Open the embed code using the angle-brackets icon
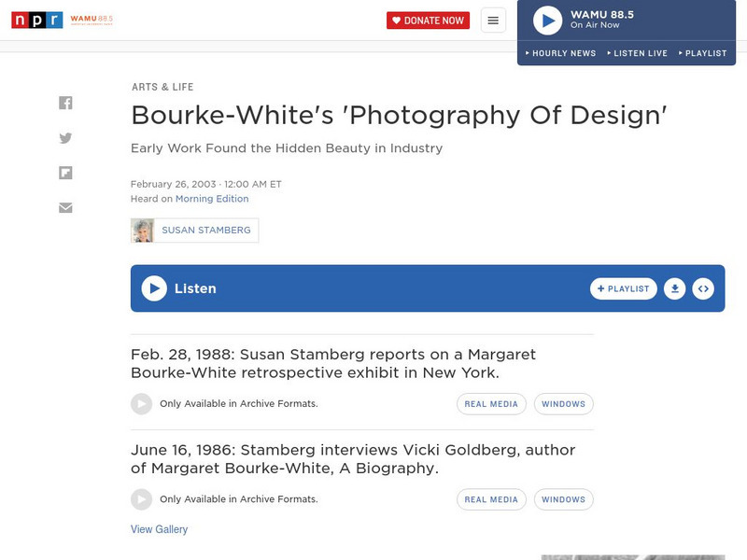The width and height of the screenshot is (747, 560). 703,288
